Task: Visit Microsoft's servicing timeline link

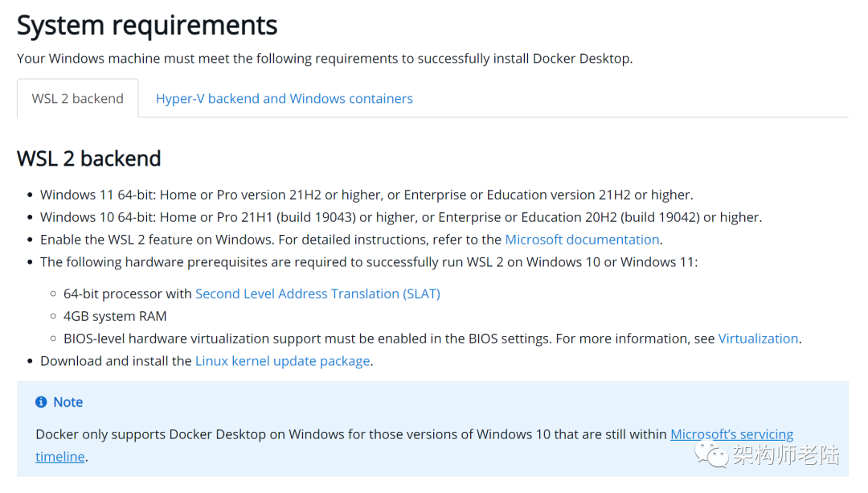Action: [731, 434]
